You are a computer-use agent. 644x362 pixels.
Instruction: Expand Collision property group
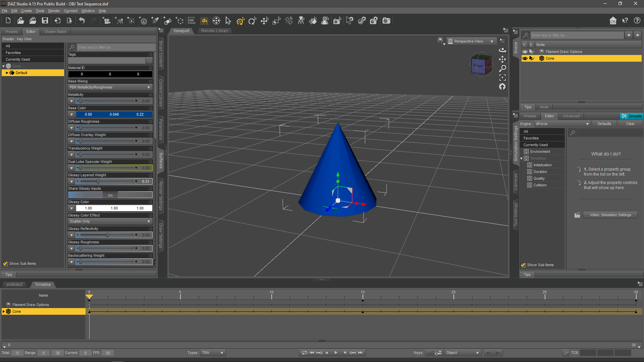click(x=540, y=185)
